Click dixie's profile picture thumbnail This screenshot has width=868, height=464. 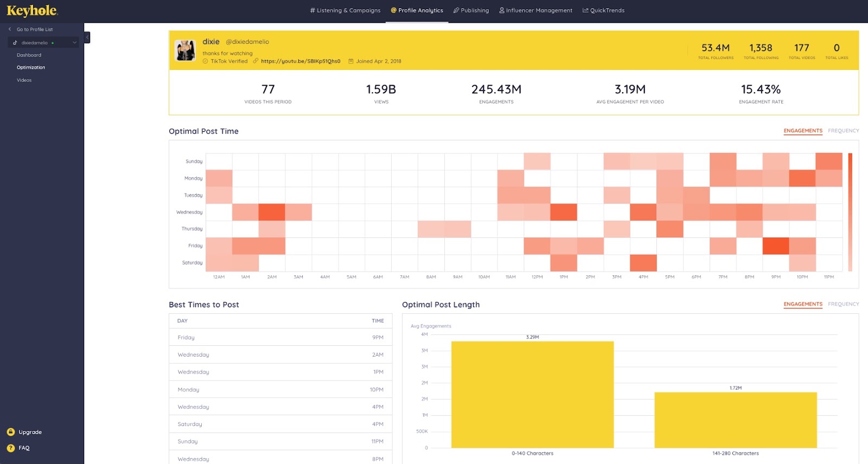point(185,50)
